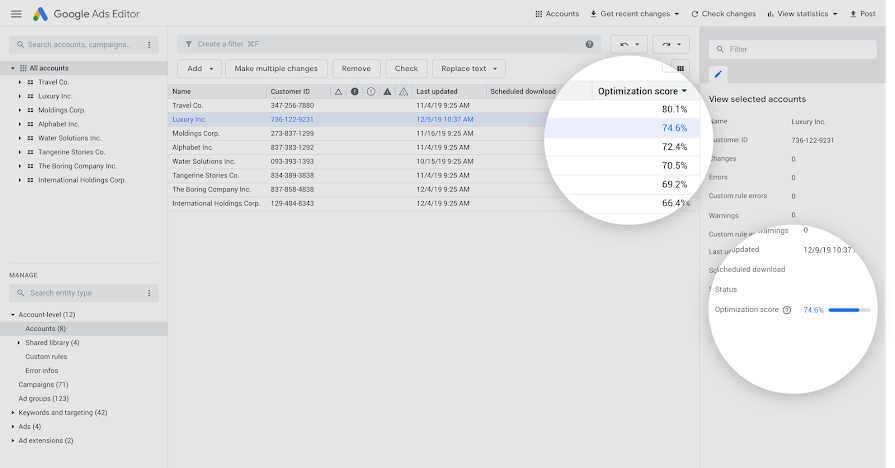Select Water Solutions Inc. in the tree
The image size is (895, 468).
[69, 138]
